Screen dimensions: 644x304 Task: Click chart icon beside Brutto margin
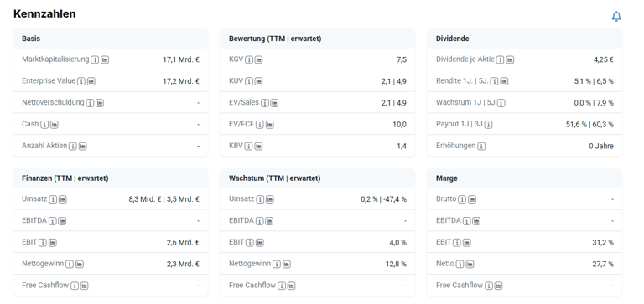click(x=472, y=199)
